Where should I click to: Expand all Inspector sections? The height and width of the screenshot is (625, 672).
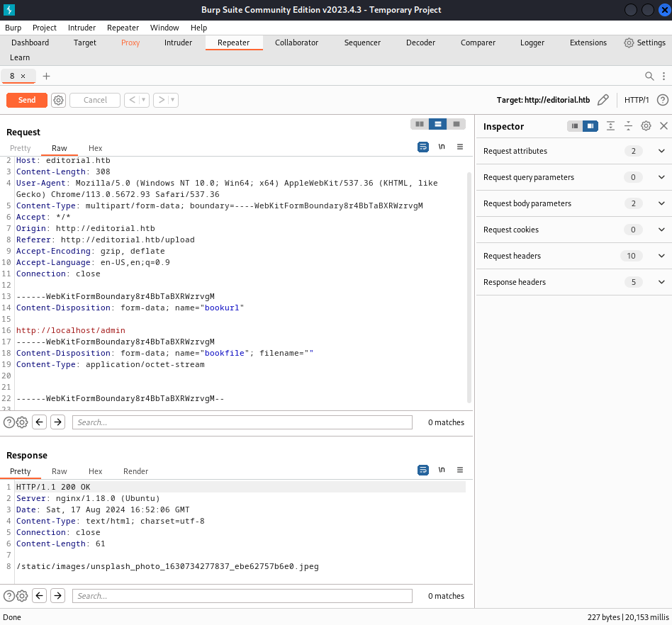coord(611,126)
